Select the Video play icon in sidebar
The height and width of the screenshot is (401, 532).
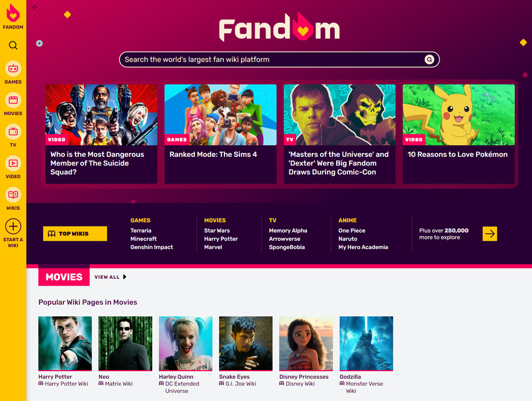[13, 163]
